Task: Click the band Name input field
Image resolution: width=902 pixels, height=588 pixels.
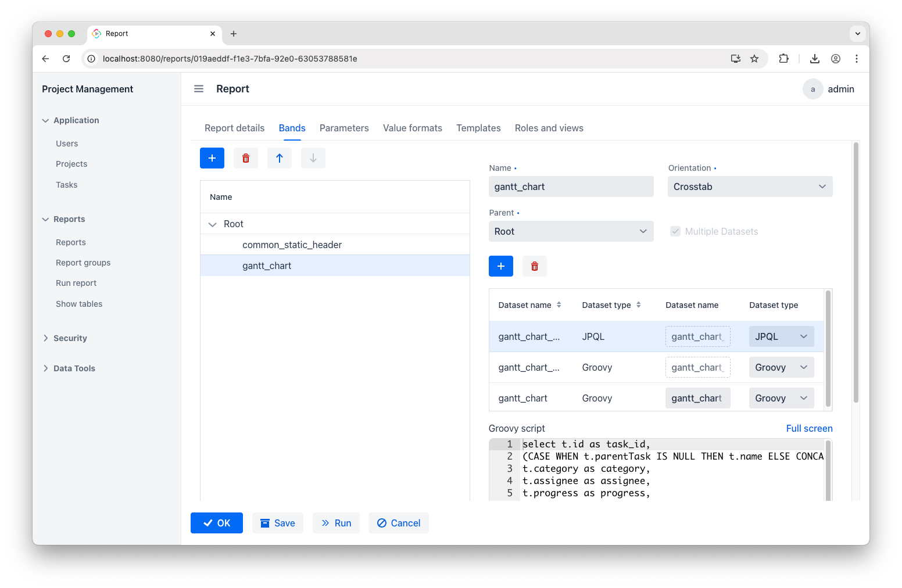Action: coord(571,187)
